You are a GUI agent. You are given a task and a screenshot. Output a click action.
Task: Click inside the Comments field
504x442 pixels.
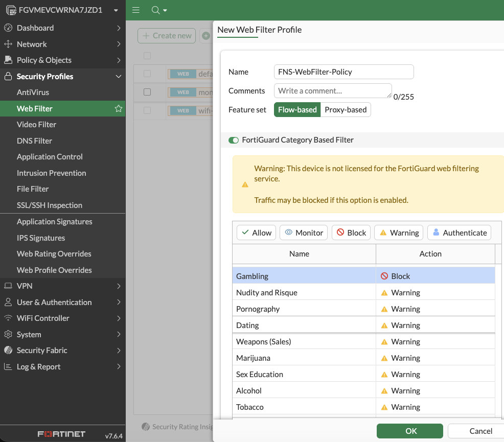pos(332,90)
